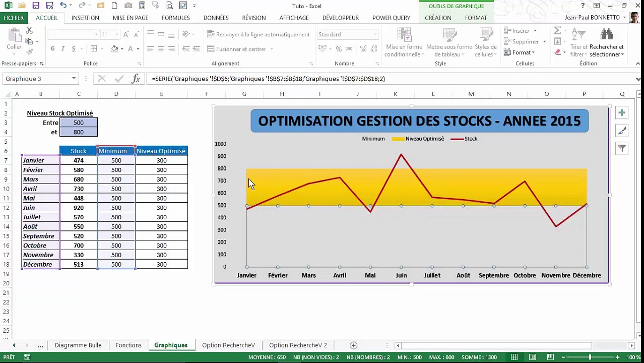Open print preview magnifier icon

[169, 6]
